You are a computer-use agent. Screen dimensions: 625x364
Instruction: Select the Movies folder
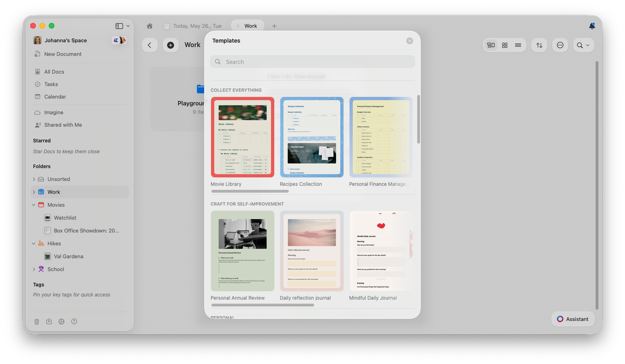point(56,205)
